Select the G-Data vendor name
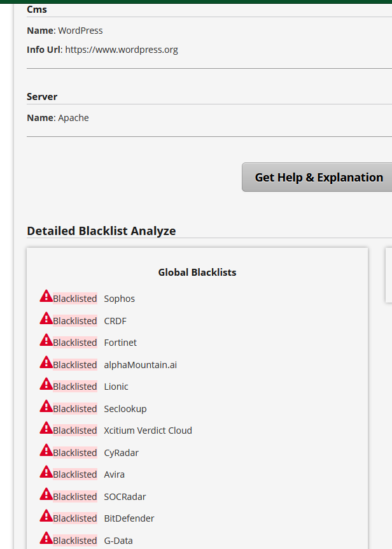This screenshot has height=549, width=392. [x=118, y=541]
